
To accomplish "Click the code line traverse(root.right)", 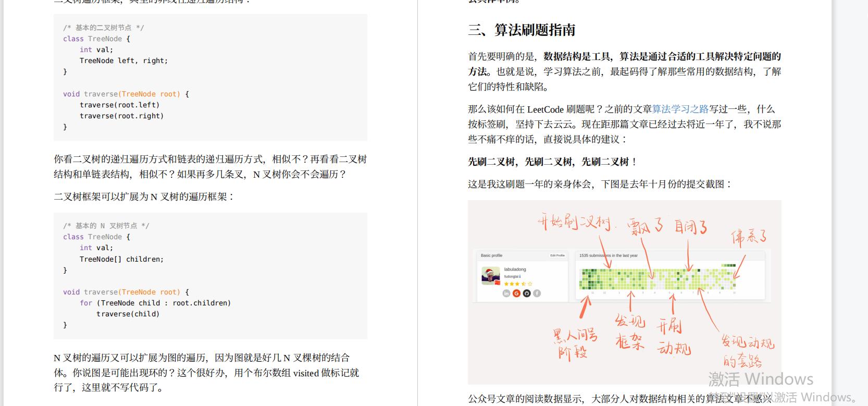I will [x=121, y=116].
